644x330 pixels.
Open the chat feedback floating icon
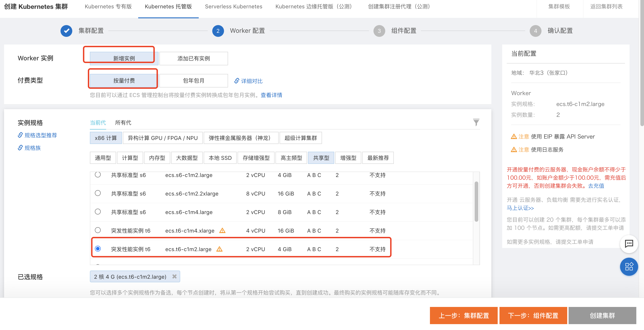(x=629, y=244)
